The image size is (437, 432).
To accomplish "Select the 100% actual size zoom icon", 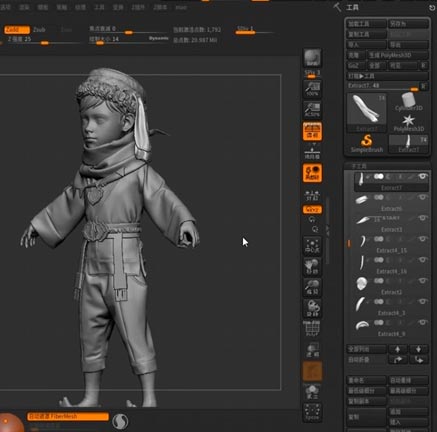I will [312, 89].
